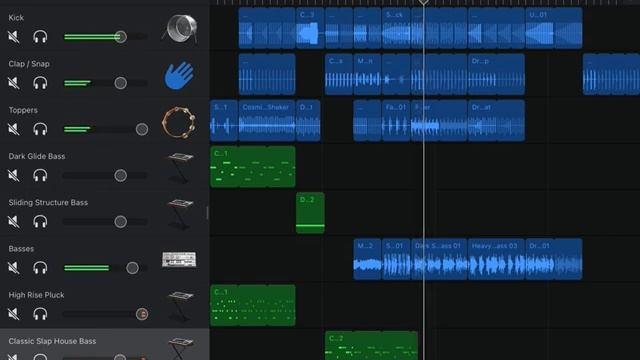The image size is (640, 360).
Task: Select the M...n clip in Clap / Snap
Action: (x=367, y=75)
